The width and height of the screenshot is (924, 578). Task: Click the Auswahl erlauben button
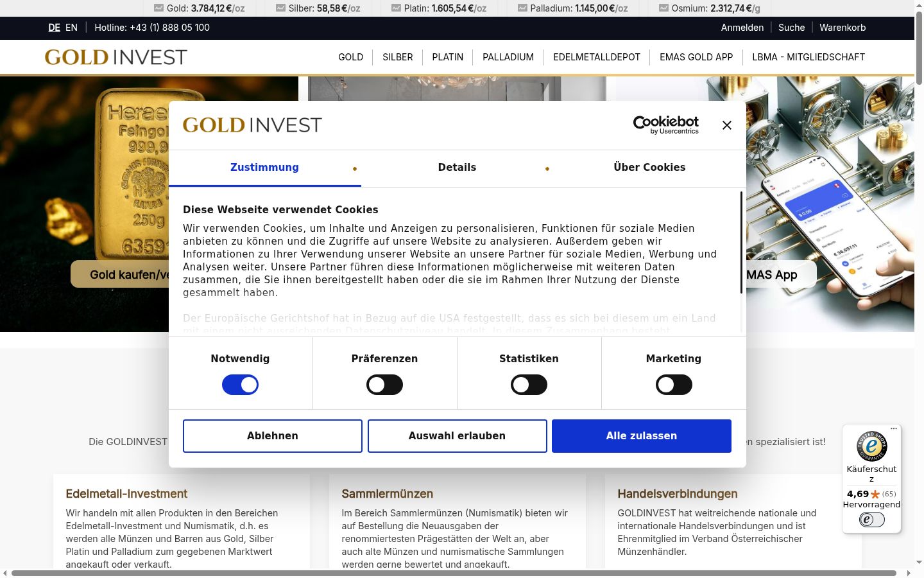click(457, 436)
